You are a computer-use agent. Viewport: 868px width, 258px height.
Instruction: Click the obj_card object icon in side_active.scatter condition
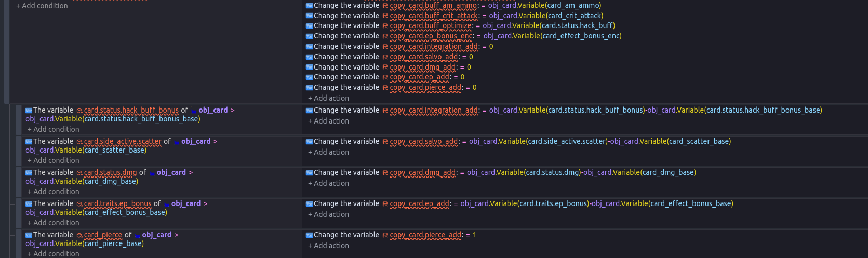coord(177,142)
